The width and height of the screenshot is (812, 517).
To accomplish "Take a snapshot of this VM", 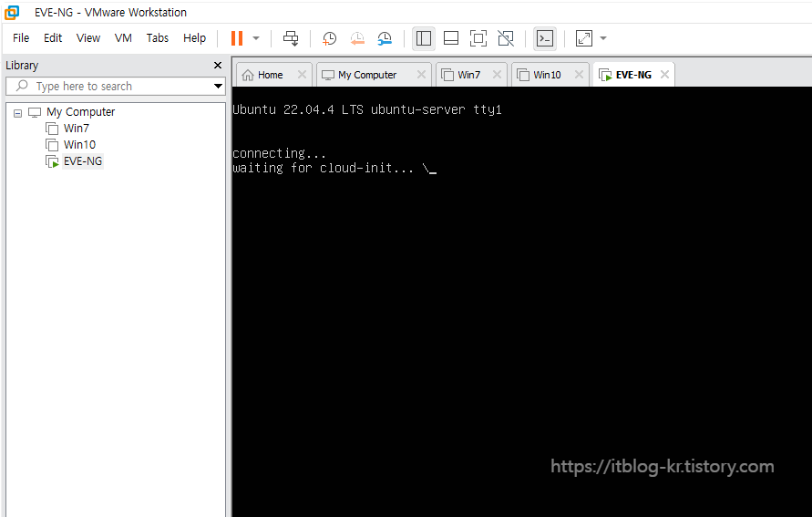I will click(x=329, y=38).
